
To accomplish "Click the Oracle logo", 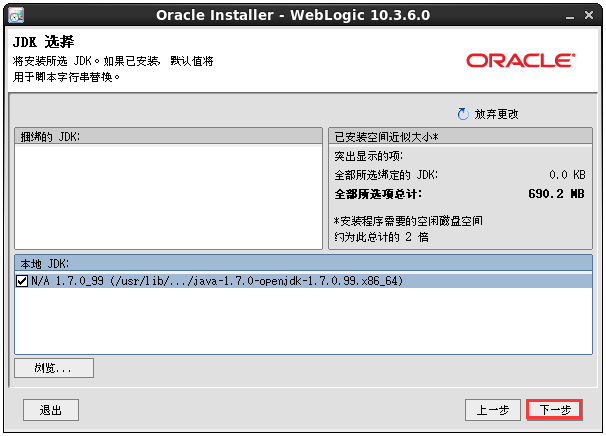I will click(521, 61).
